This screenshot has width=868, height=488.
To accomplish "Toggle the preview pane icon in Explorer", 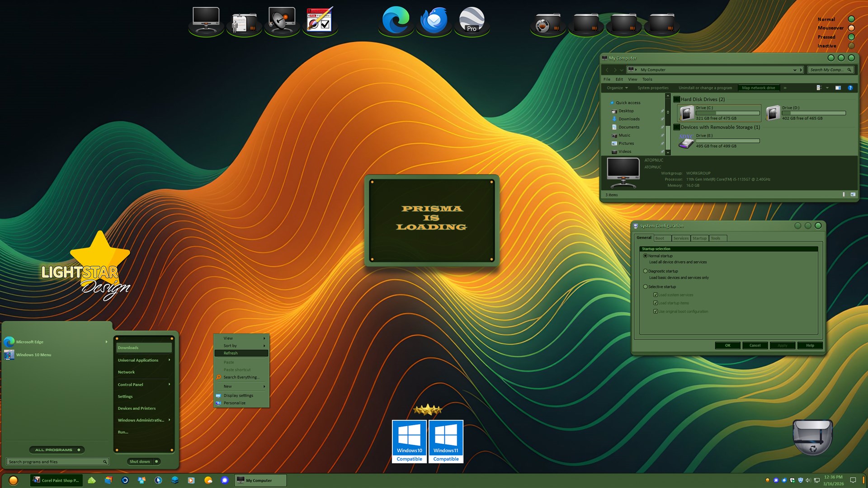I will pos(838,88).
